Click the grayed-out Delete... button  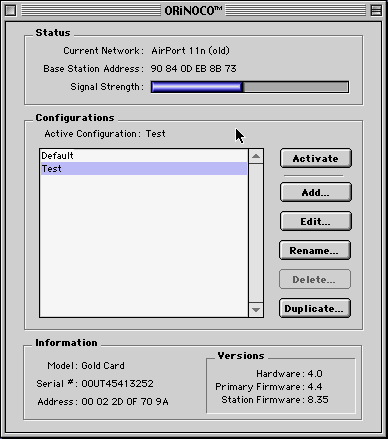click(x=315, y=279)
